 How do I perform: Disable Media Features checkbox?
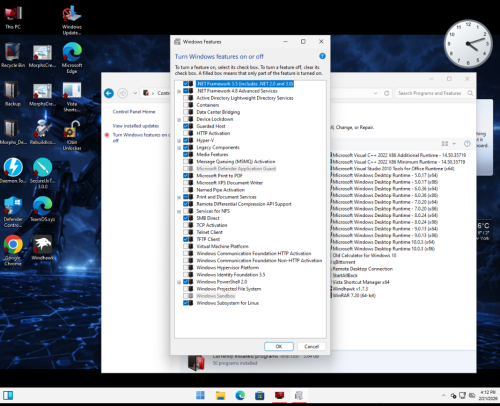186,154
